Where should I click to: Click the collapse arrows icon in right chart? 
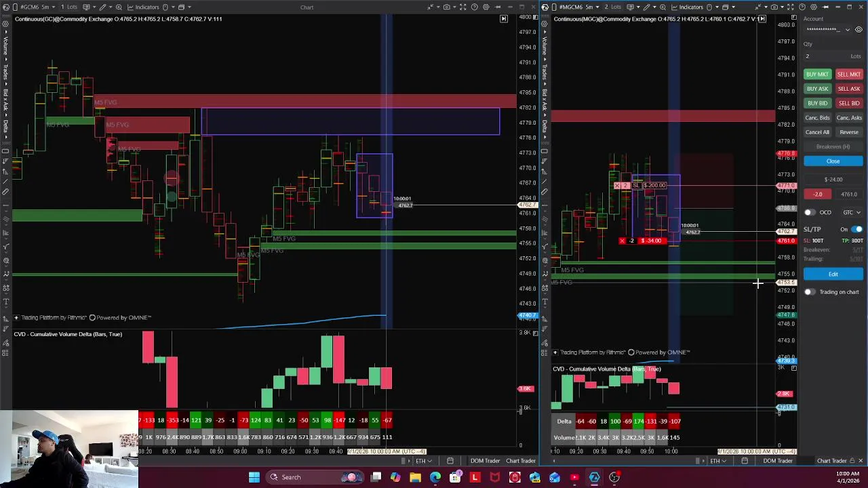(758, 7)
